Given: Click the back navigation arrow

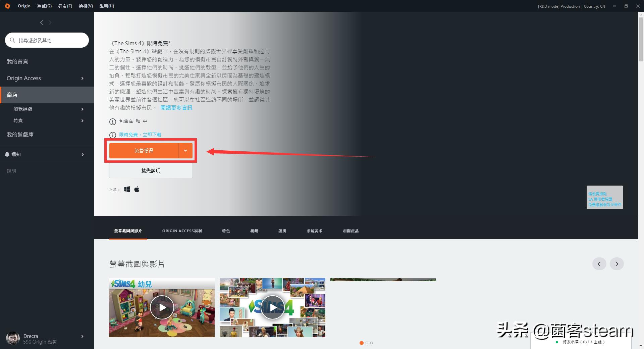Looking at the screenshot, I should pyautogui.click(x=42, y=22).
